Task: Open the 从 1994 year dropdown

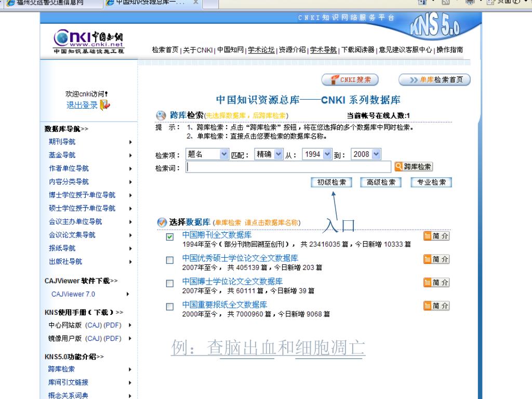Action: (x=317, y=154)
